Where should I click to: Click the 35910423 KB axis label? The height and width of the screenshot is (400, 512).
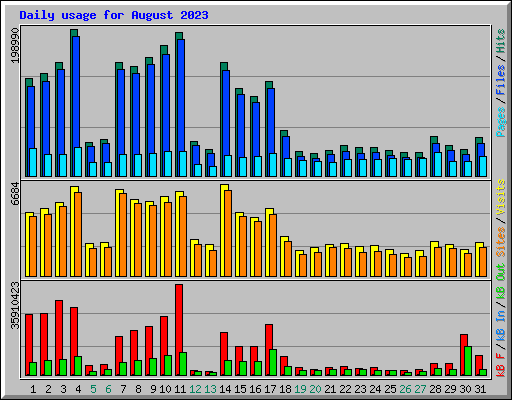pyautogui.click(x=15, y=305)
